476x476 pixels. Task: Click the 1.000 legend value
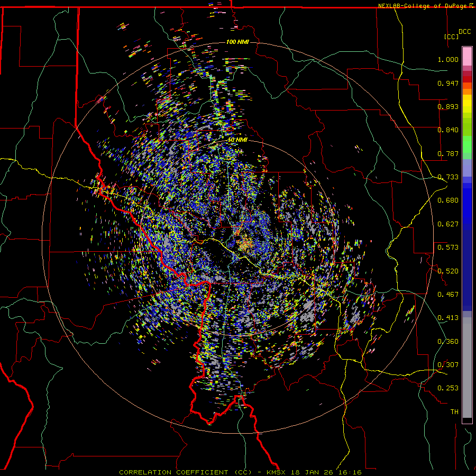pyautogui.click(x=448, y=59)
